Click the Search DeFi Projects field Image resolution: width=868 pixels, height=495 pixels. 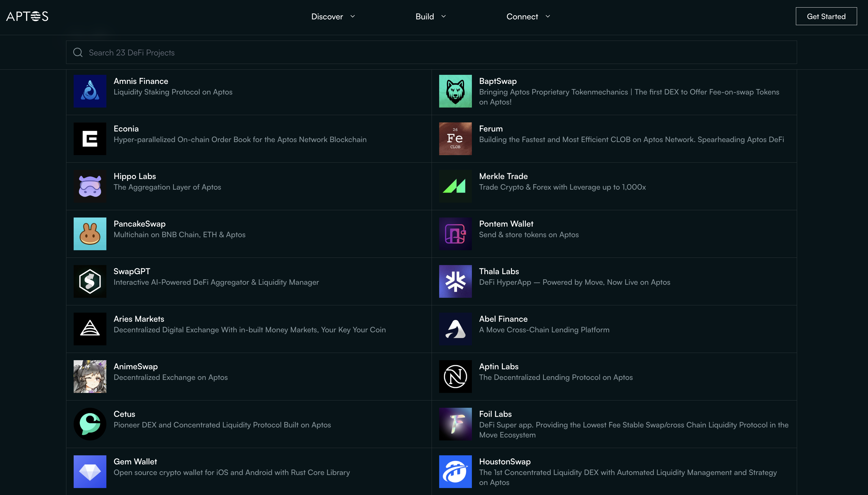point(431,52)
